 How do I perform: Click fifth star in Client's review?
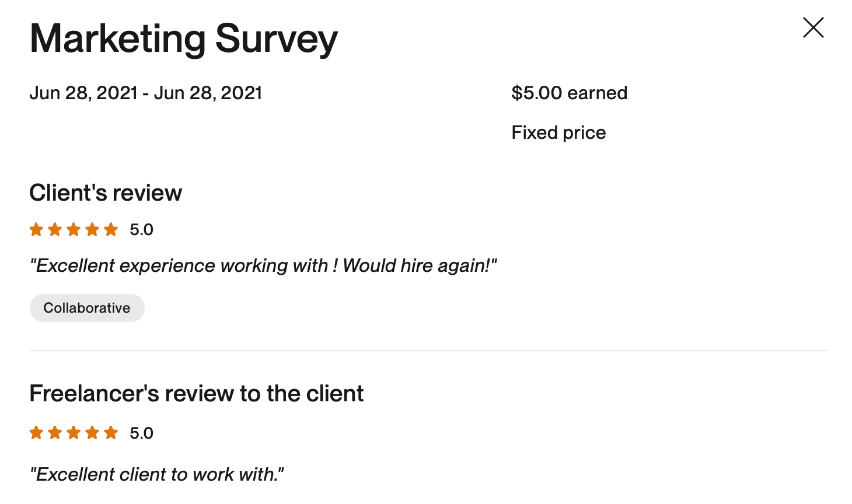pyautogui.click(x=111, y=230)
